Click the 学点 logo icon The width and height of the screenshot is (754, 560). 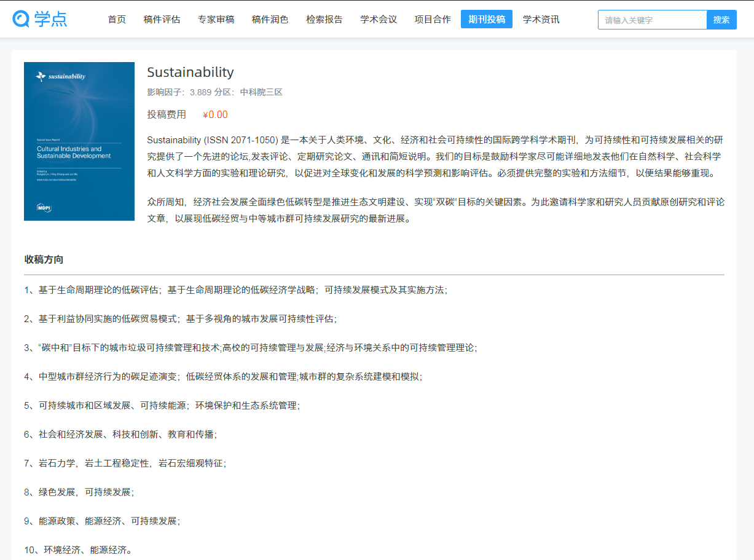click(x=40, y=19)
